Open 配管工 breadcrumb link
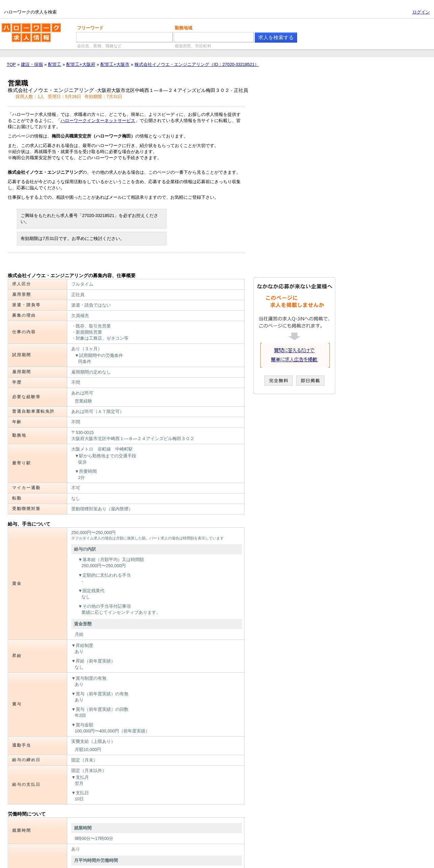Image resolution: width=434 pixels, height=868 pixels. tap(54, 65)
